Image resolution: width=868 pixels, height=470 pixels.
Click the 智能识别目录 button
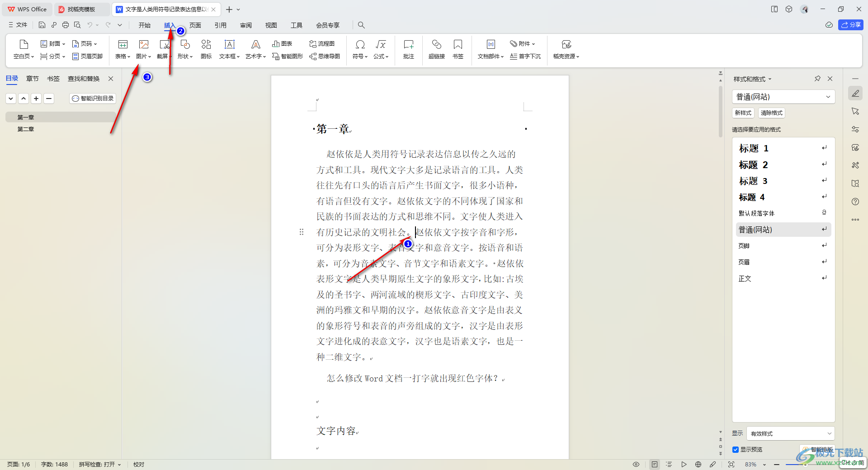click(x=93, y=99)
